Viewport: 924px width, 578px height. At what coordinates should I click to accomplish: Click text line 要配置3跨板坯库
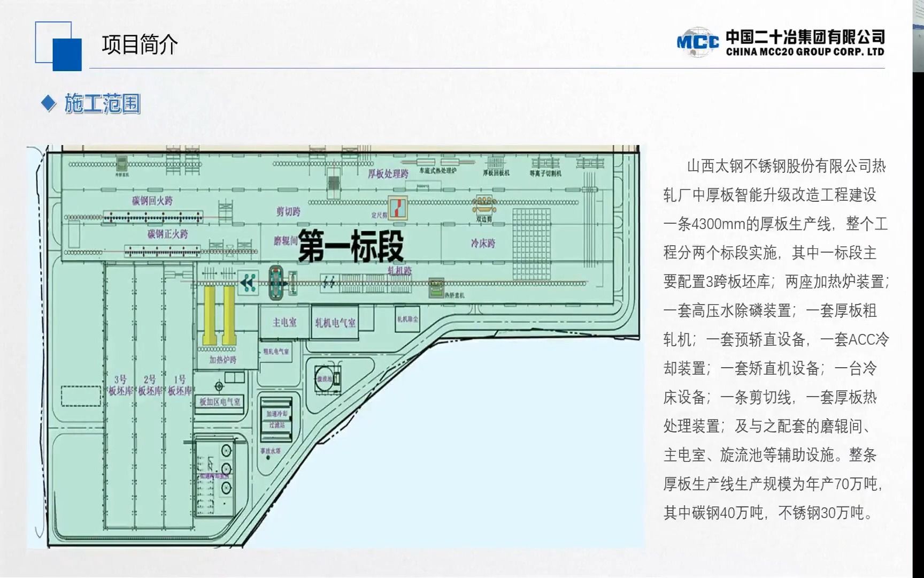(x=776, y=282)
